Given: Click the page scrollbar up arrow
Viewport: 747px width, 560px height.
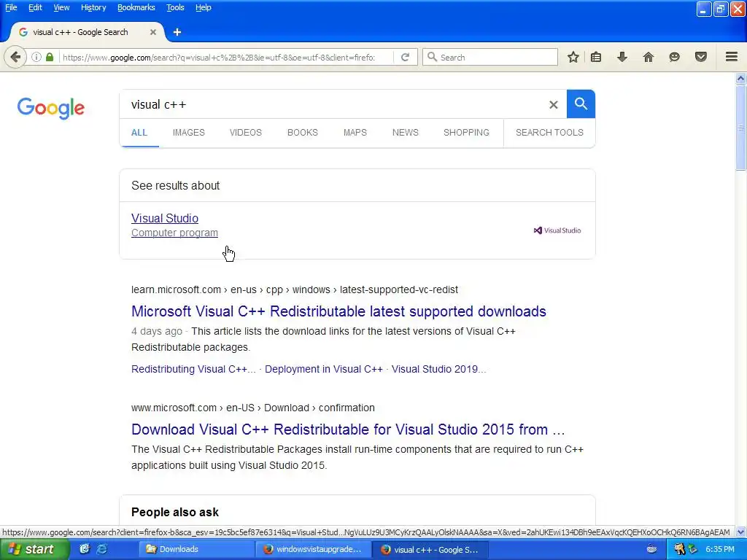Looking at the screenshot, I should [741, 79].
